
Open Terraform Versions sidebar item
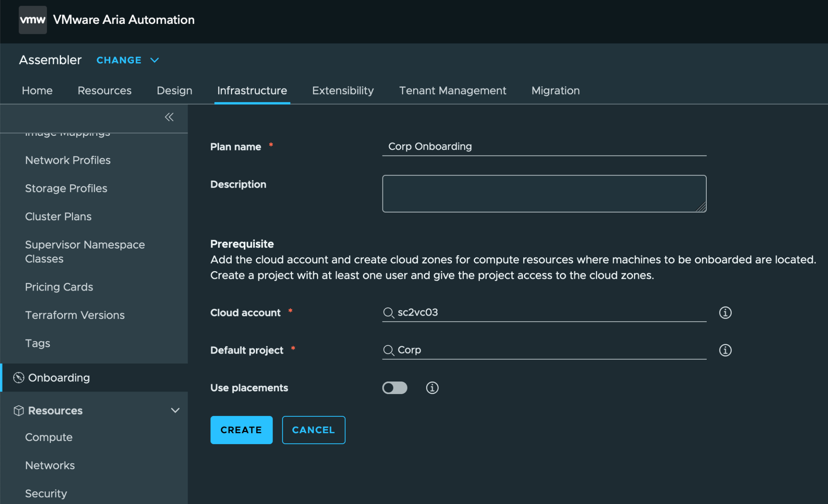75,315
